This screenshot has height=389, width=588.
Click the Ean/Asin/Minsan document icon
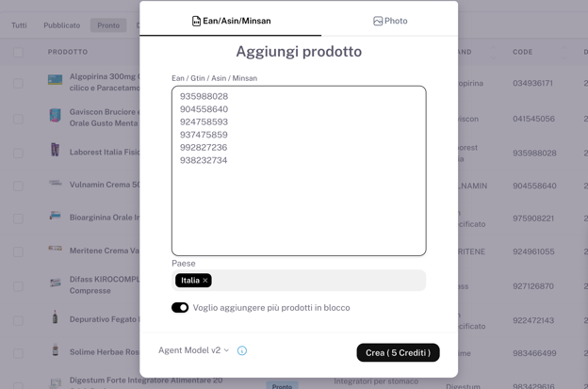click(x=196, y=21)
